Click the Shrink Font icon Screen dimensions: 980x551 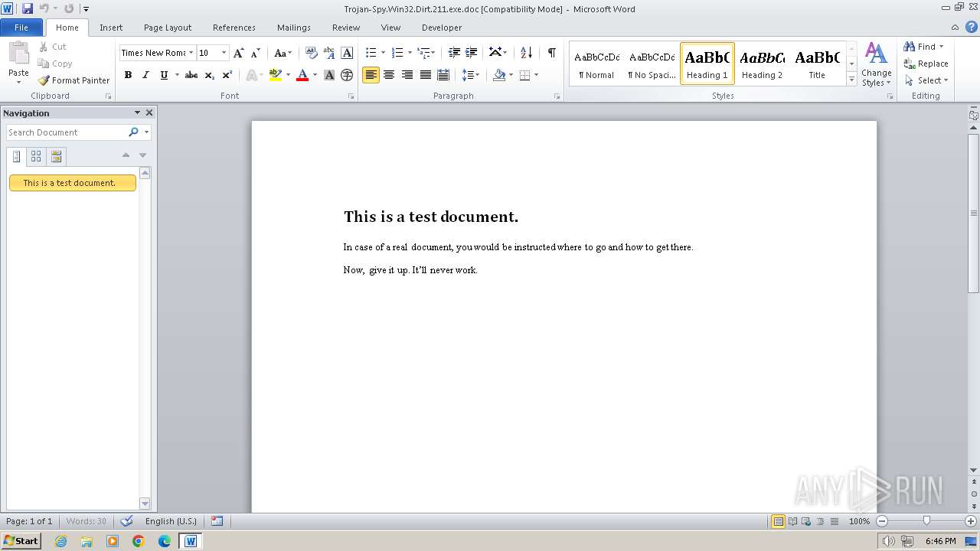[256, 53]
